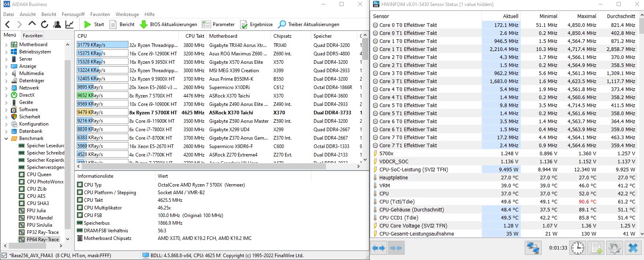Select FP64 Ray-Trace benchmark
644x260 pixels.
(x=43, y=240)
